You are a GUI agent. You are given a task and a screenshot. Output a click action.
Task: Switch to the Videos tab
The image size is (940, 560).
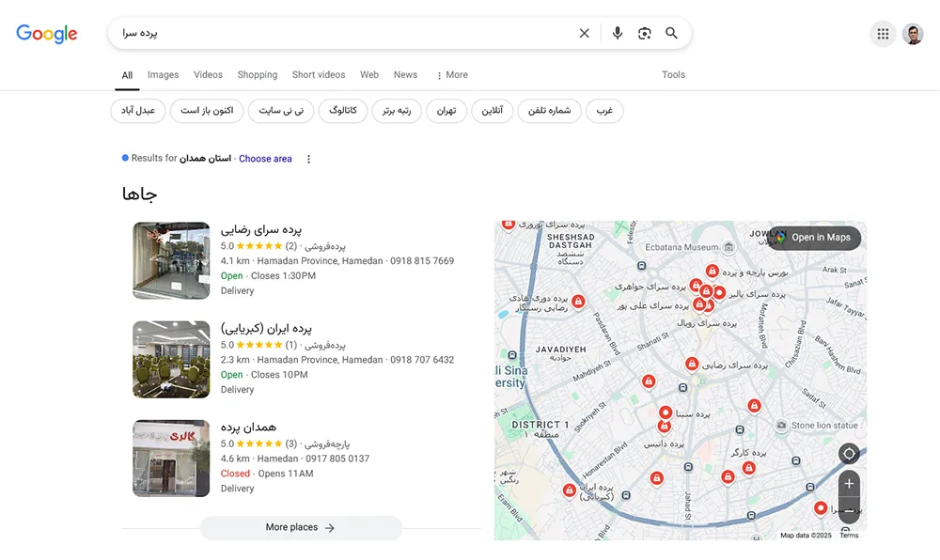208,75
